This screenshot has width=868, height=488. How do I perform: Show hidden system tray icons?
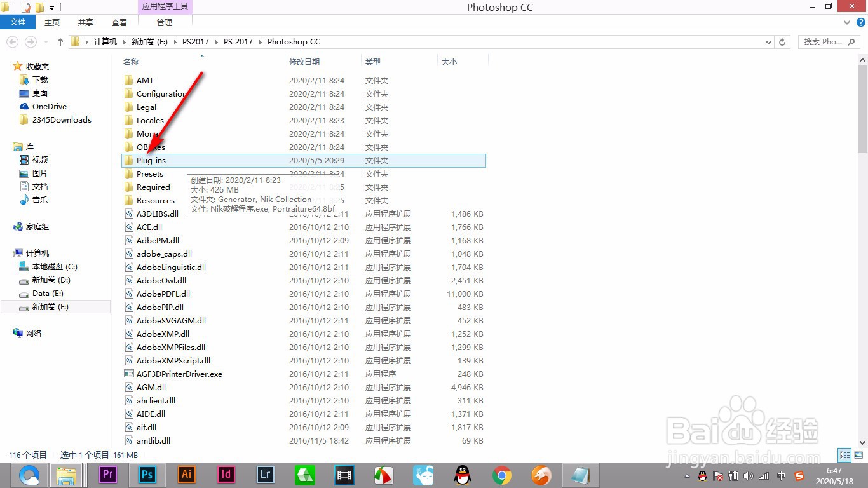687,476
